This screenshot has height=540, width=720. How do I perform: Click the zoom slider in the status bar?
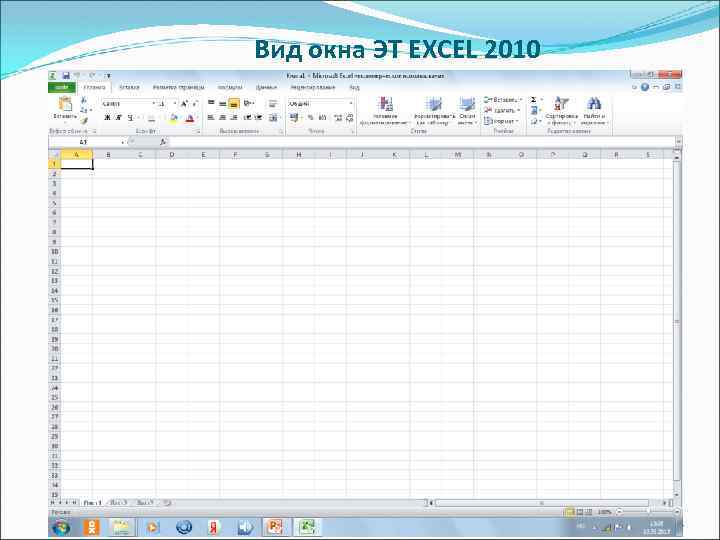pos(648,512)
